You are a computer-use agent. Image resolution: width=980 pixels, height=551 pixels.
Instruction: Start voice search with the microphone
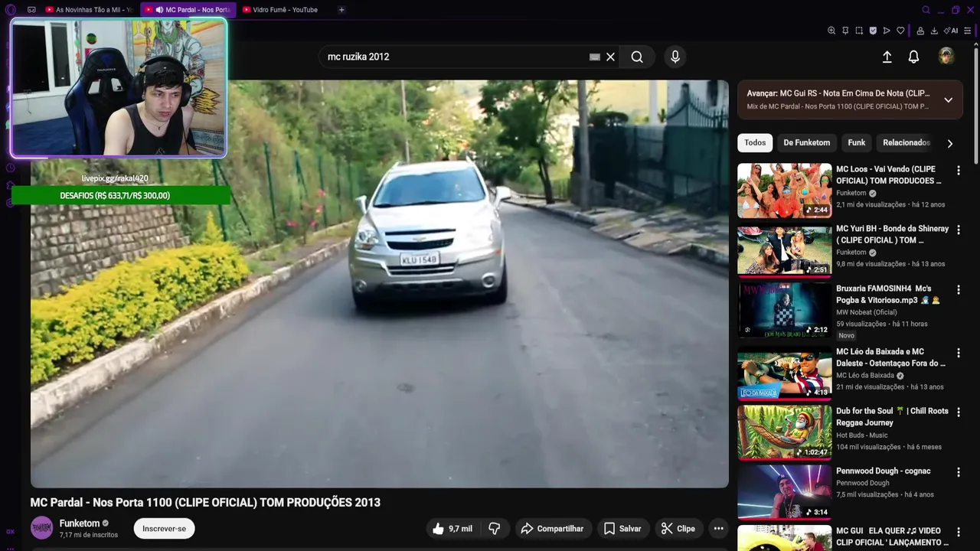(x=675, y=57)
